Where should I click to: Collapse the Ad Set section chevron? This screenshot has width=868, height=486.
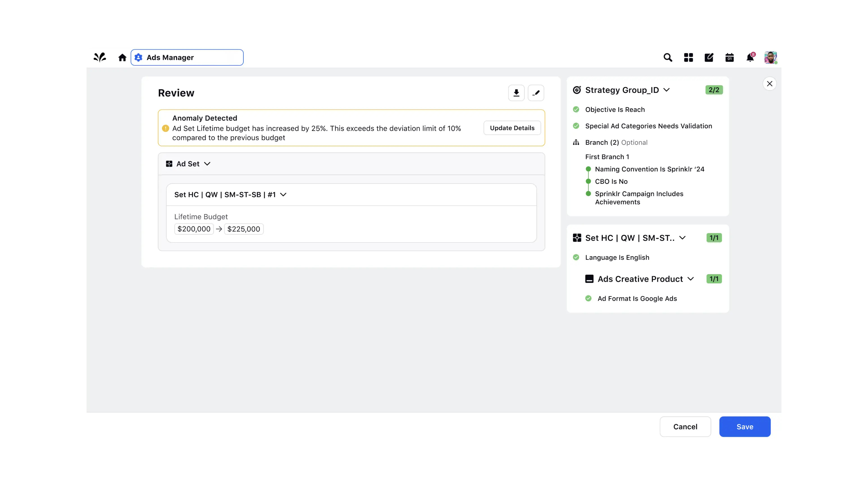[207, 164]
